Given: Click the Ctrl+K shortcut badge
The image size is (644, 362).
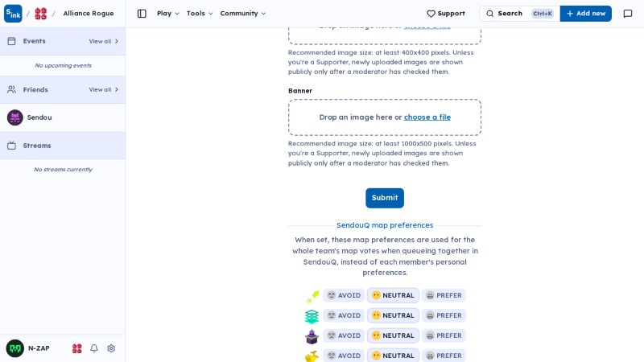Looking at the screenshot, I should pos(543,14).
